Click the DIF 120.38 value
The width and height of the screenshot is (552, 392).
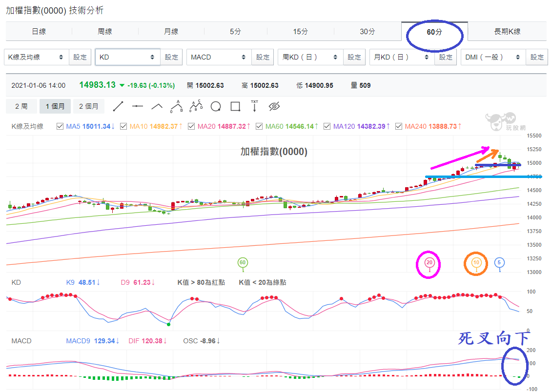pyautogui.click(x=147, y=341)
